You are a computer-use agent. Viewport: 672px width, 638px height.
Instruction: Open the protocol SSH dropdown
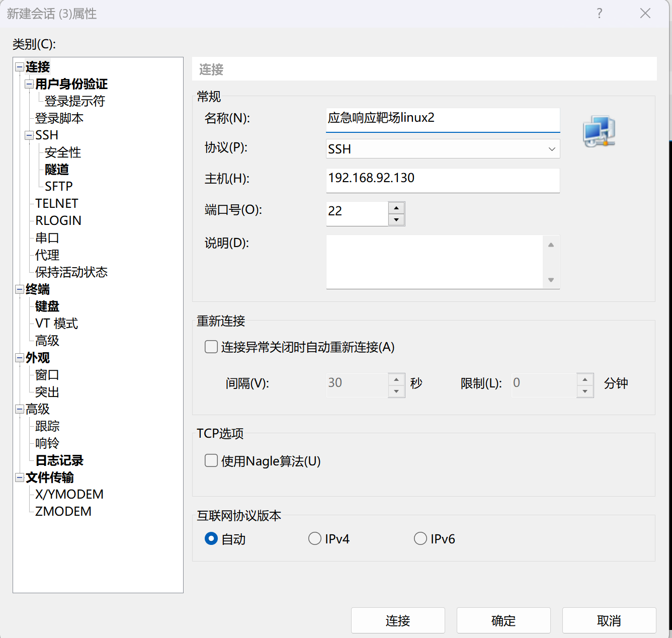tap(443, 149)
